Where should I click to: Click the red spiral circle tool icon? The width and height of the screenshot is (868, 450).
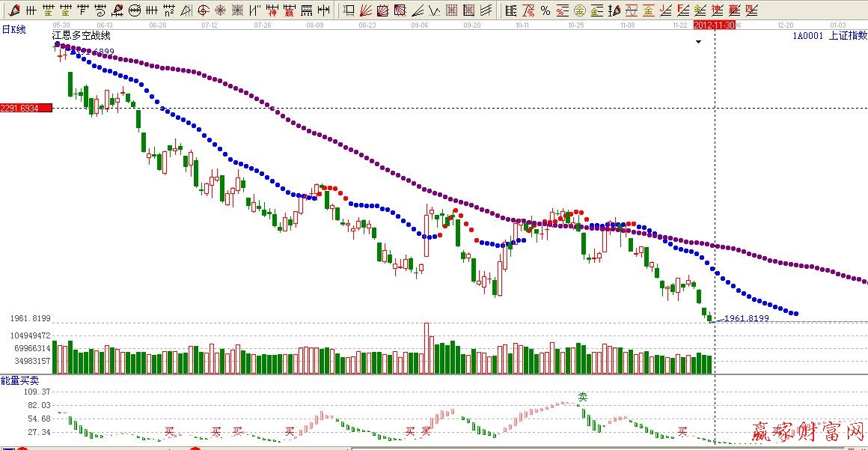click(x=204, y=10)
